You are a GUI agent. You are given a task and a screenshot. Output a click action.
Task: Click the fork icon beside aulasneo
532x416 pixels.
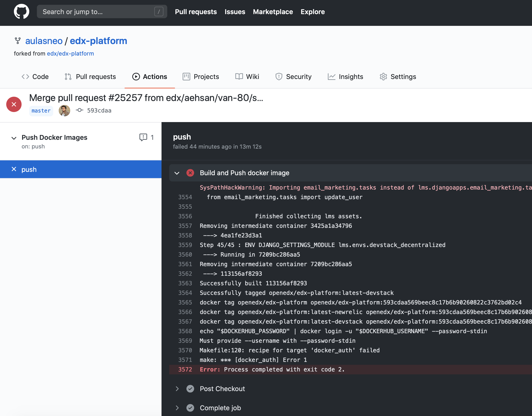coord(17,41)
